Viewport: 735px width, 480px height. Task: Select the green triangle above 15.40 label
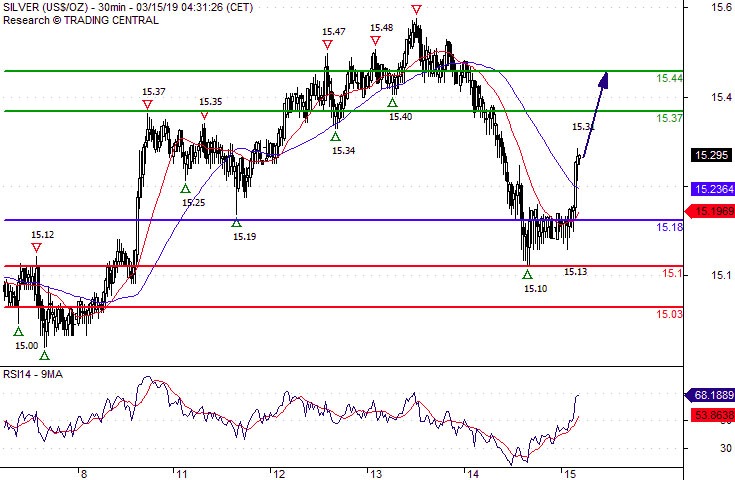[x=393, y=102]
